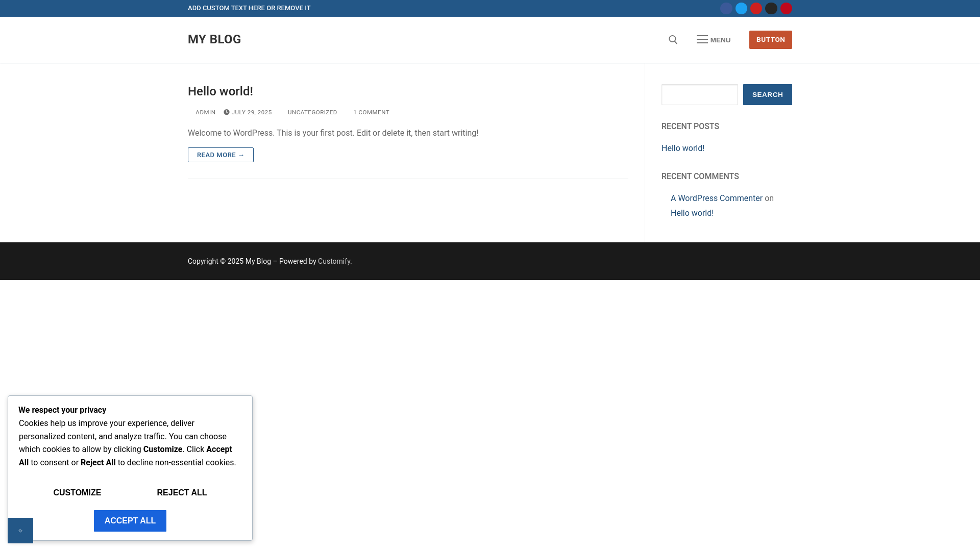Click the first red YouTube social circle
This screenshot has height=551, width=980.
pyautogui.click(x=756, y=9)
